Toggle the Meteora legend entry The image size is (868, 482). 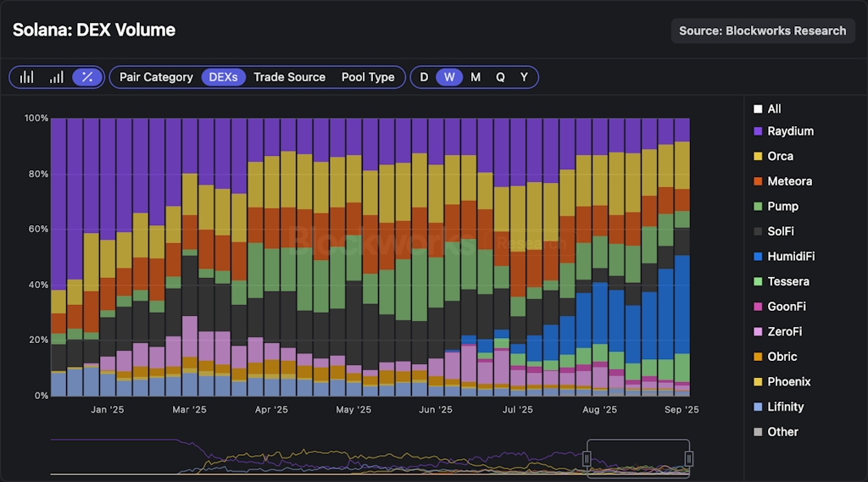point(789,181)
